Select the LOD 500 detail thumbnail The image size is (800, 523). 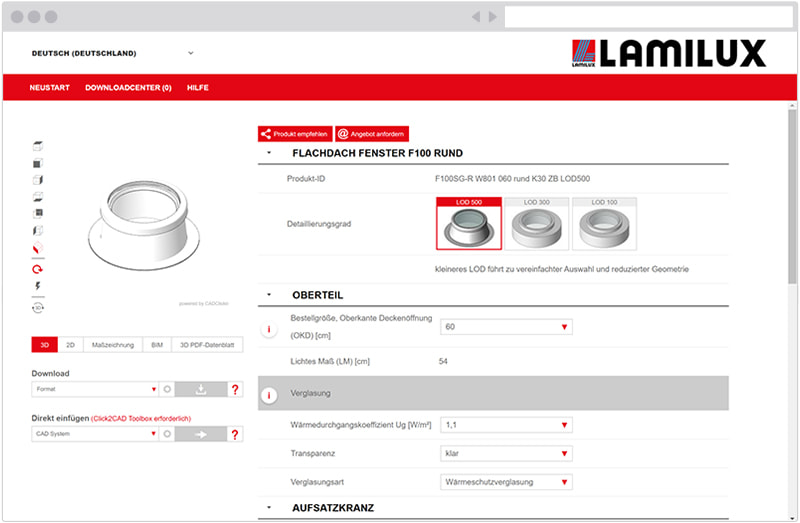(469, 223)
